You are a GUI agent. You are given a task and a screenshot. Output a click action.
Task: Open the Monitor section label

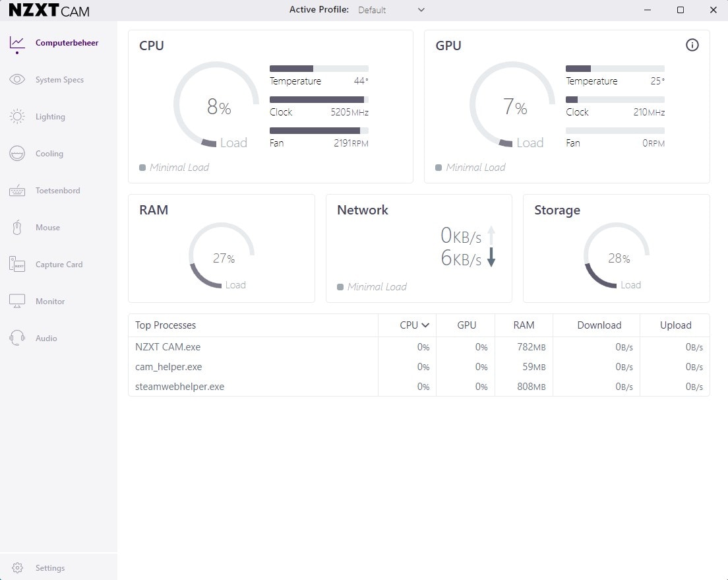(x=50, y=301)
